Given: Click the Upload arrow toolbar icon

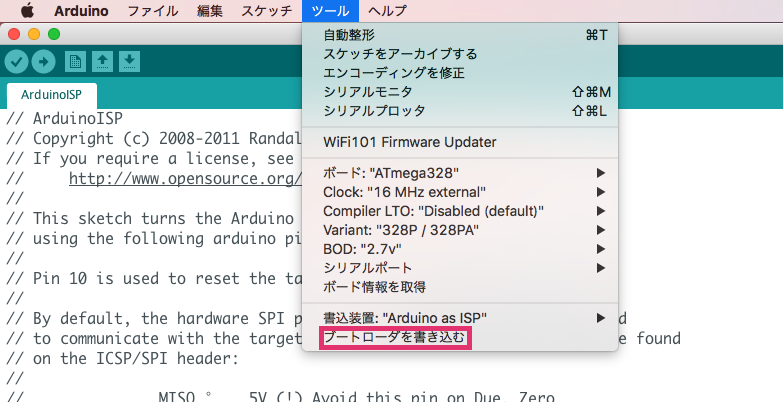Looking at the screenshot, I should click(43, 61).
